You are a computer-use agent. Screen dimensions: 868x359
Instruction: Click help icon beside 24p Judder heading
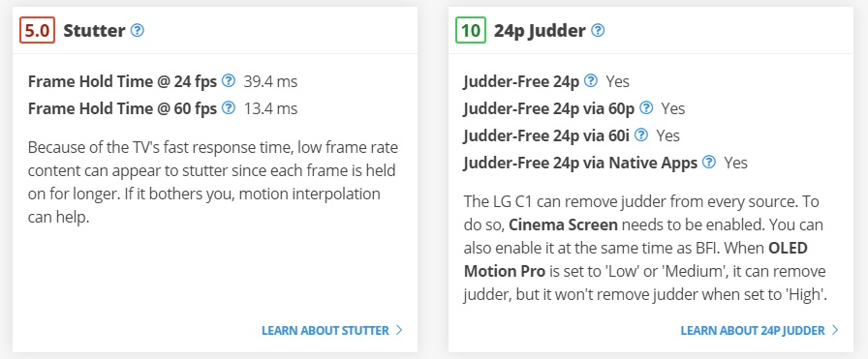point(598,30)
